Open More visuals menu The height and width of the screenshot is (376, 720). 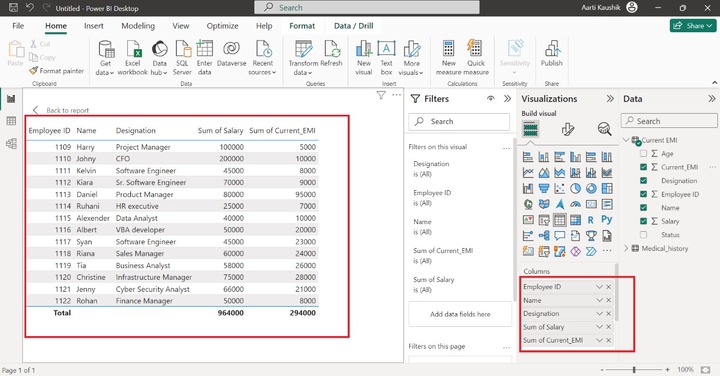[x=411, y=58]
